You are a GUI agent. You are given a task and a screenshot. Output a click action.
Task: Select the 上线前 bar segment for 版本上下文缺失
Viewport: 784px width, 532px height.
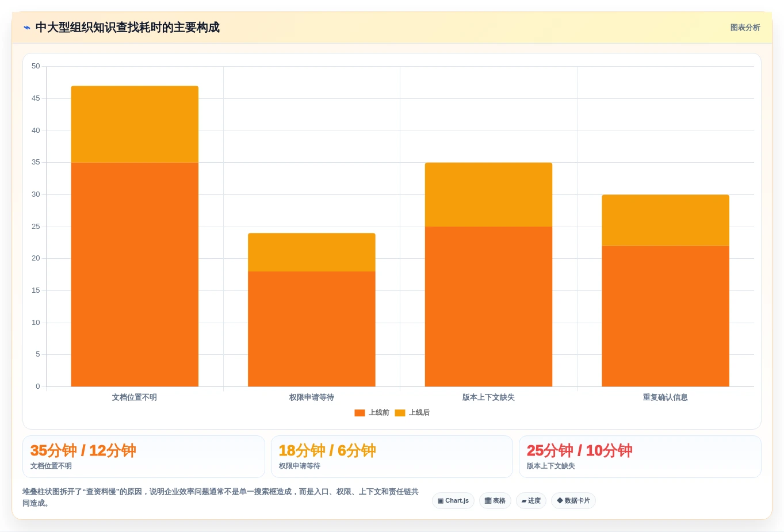488,307
